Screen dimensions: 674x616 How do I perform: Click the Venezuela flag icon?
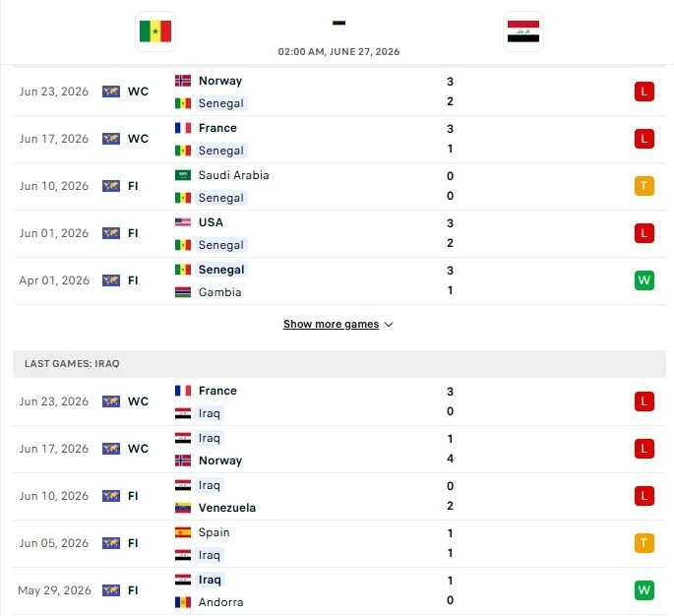(x=183, y=508)
